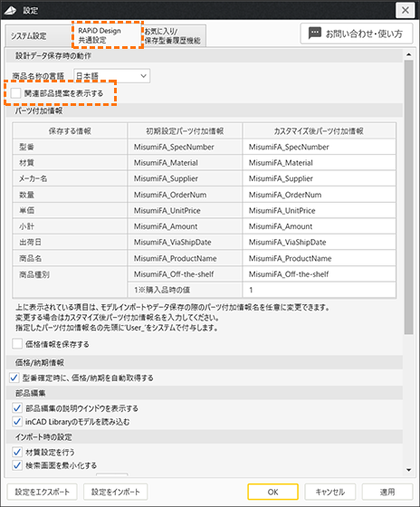Click the scrollbar up arrow
The image size is (420, 507).
pos(408,54)
